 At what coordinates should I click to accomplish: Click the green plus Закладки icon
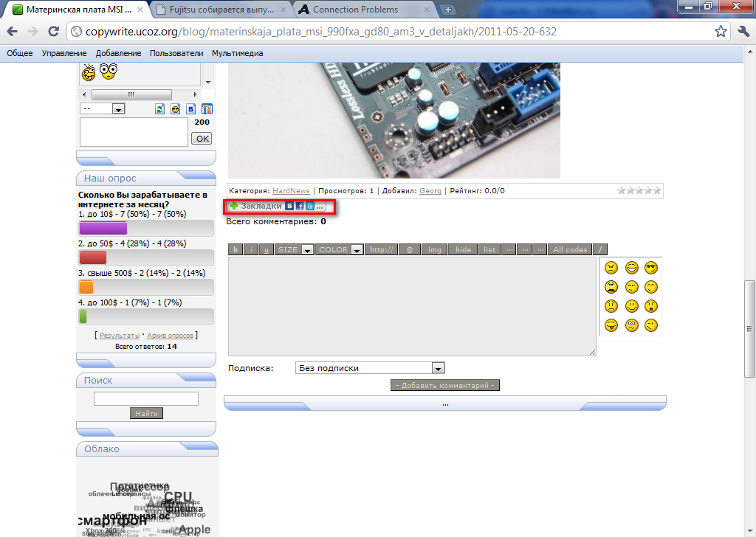point(234,206)
